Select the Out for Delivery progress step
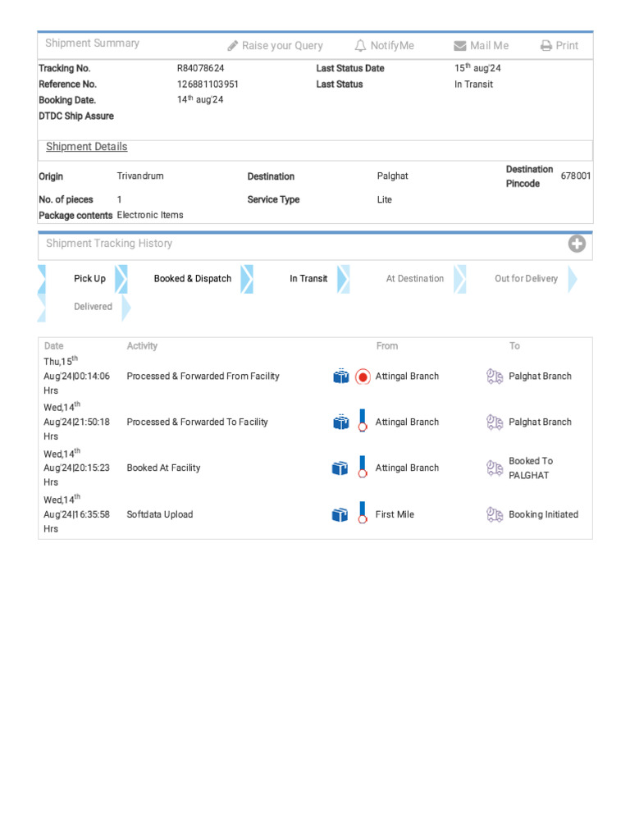 526,279
